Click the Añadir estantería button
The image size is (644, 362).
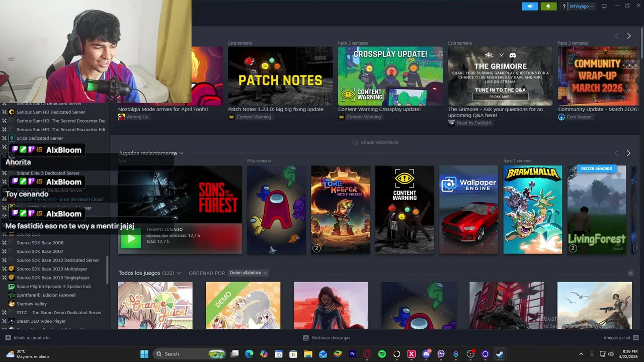375,142
